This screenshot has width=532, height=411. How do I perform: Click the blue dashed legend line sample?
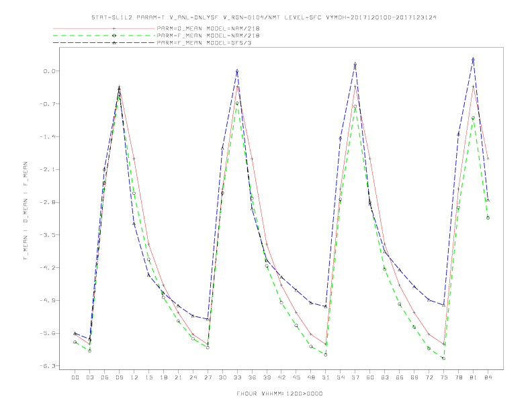[104, 43]
